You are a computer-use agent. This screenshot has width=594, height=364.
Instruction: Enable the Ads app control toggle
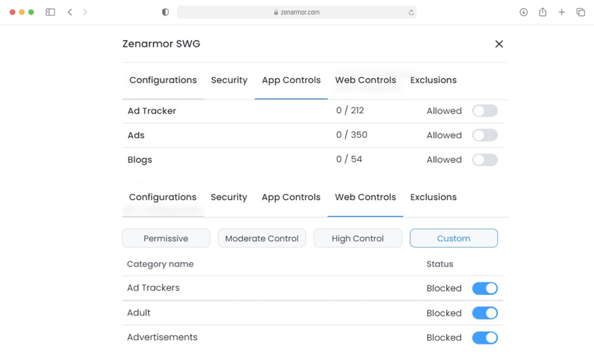(x=485, y=135)
